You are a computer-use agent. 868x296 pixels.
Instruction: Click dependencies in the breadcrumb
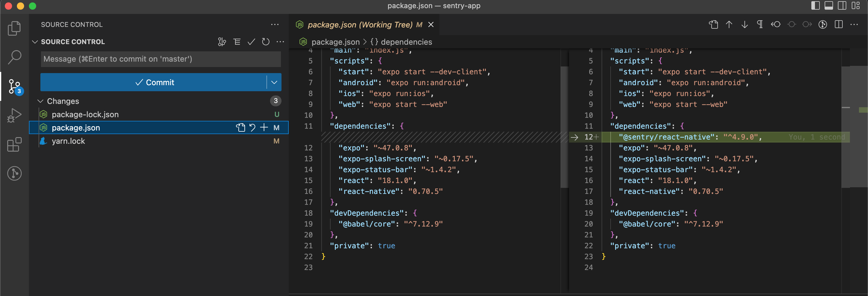(406, 42)
